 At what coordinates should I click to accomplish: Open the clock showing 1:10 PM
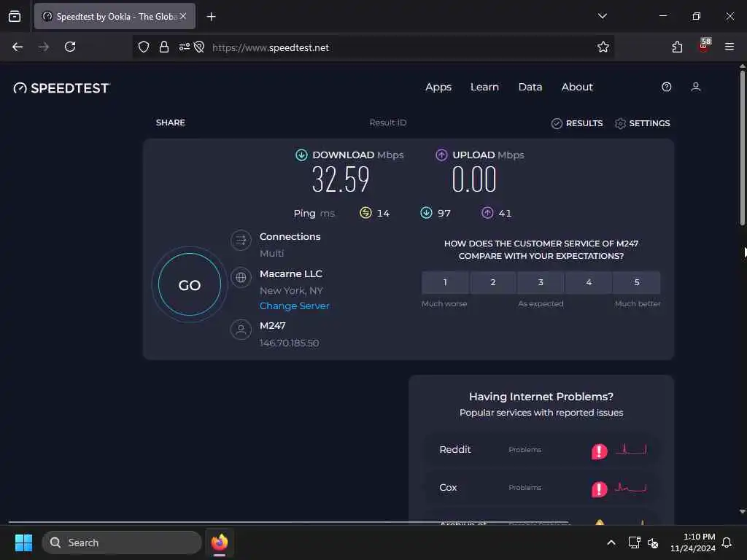[x=693, y=542]
